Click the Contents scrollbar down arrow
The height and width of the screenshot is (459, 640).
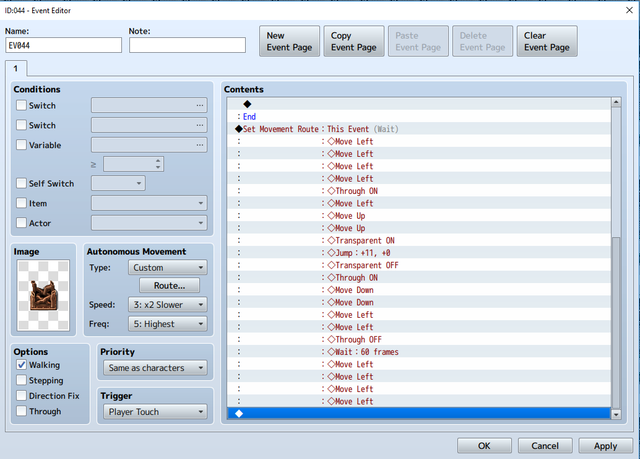[x=616, y=414]
